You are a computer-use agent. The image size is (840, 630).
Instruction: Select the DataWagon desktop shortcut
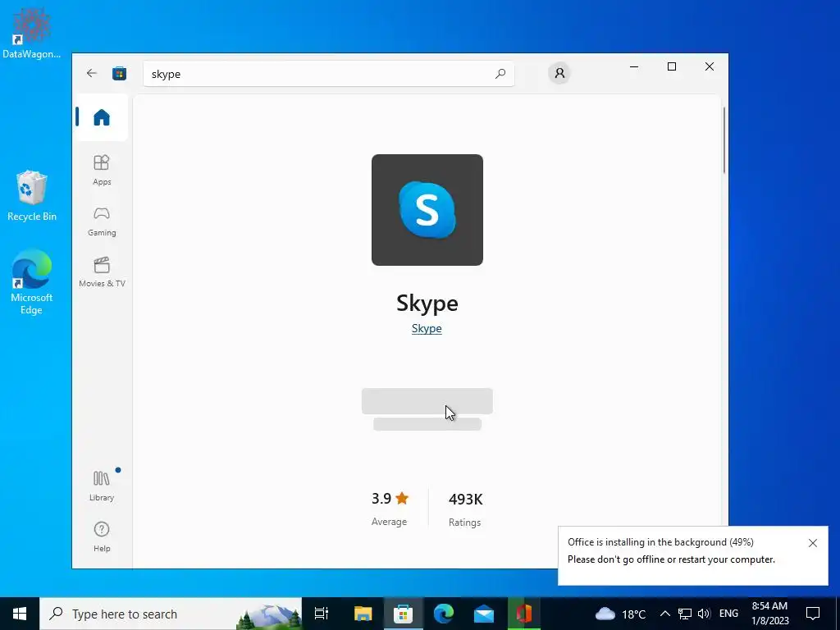click(x=32, y=32)
